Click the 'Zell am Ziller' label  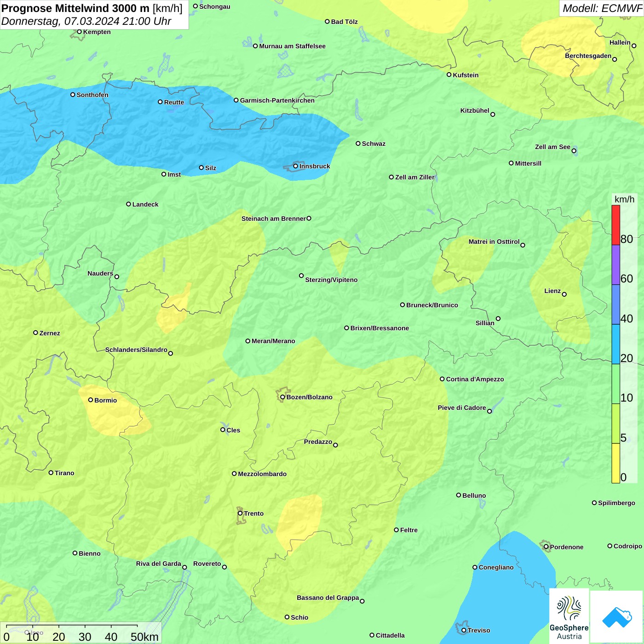[415, 177]
